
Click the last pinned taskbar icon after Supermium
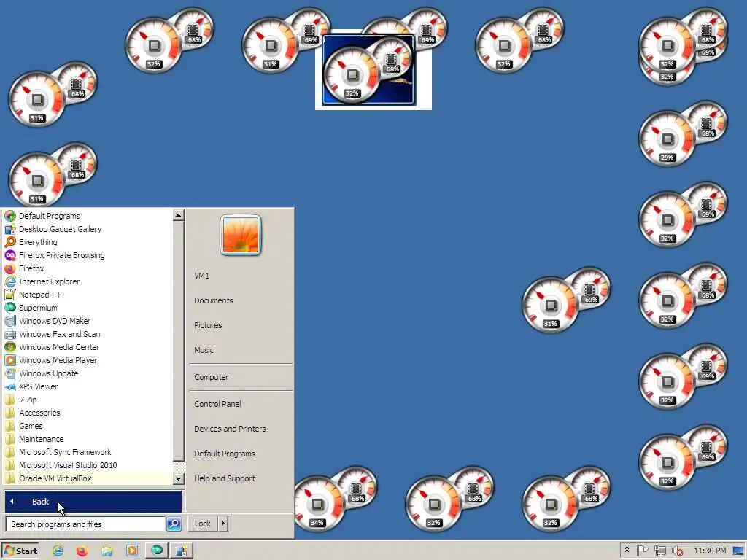click(182, 551)
